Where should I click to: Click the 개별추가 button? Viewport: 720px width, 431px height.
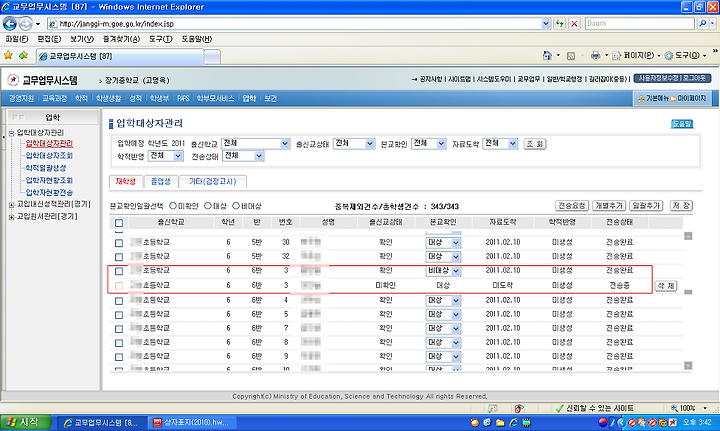point(609,206)
